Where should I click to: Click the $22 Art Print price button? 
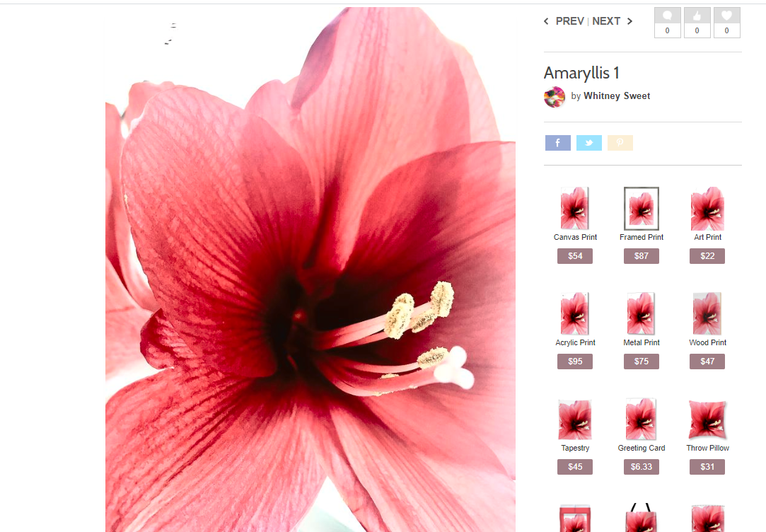707,256
